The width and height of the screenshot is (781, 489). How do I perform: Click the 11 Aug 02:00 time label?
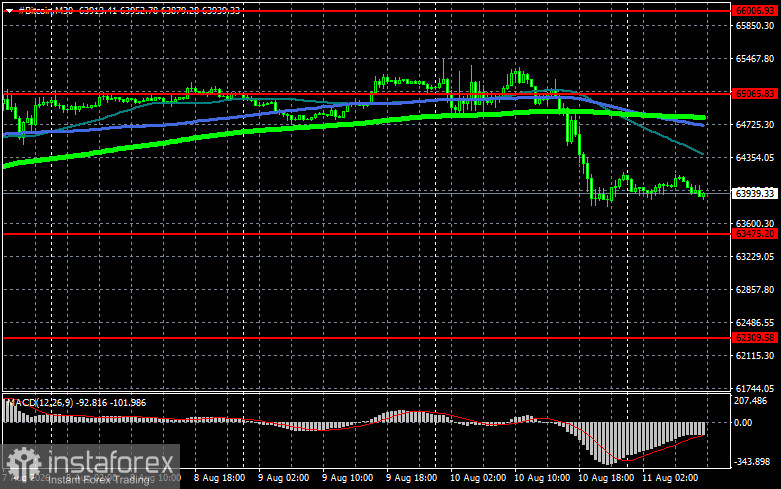click(670, 478)
